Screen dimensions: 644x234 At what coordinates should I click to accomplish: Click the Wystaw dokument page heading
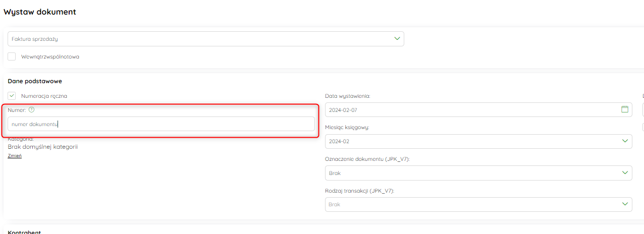[x=40, y=12]
